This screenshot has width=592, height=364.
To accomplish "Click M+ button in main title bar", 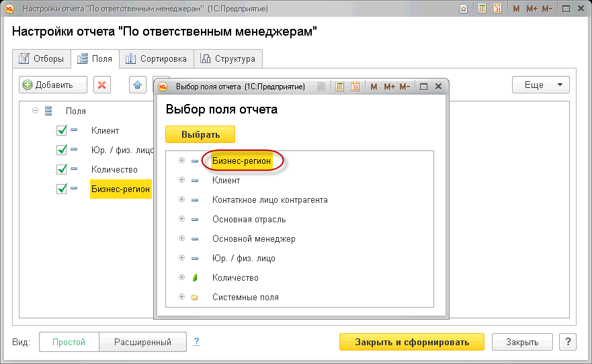I will [x=532, y=9].
